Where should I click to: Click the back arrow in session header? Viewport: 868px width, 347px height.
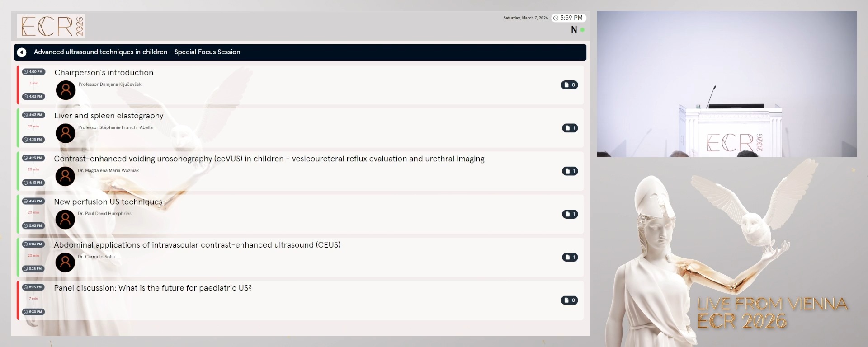click(x=22, y=52)
